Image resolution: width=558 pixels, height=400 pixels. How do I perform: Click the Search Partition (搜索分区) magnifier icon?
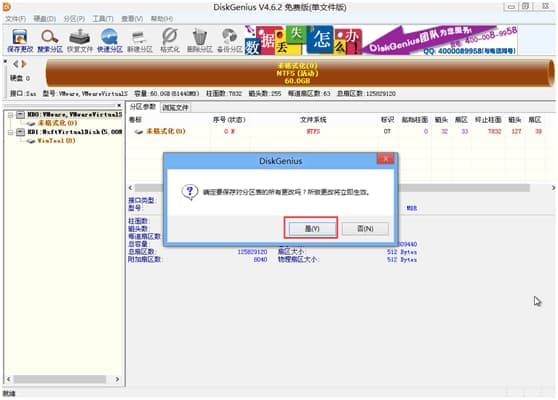click(50, 41)
